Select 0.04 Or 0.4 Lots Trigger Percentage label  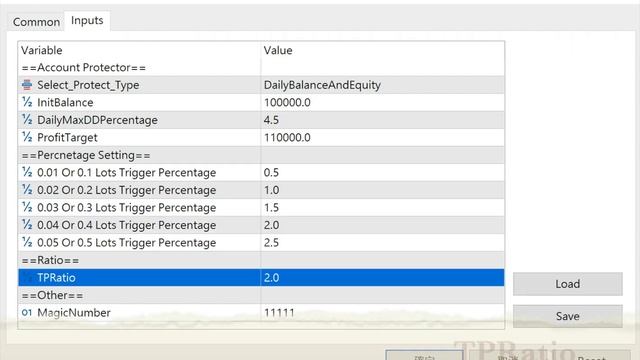pos(127,225)
